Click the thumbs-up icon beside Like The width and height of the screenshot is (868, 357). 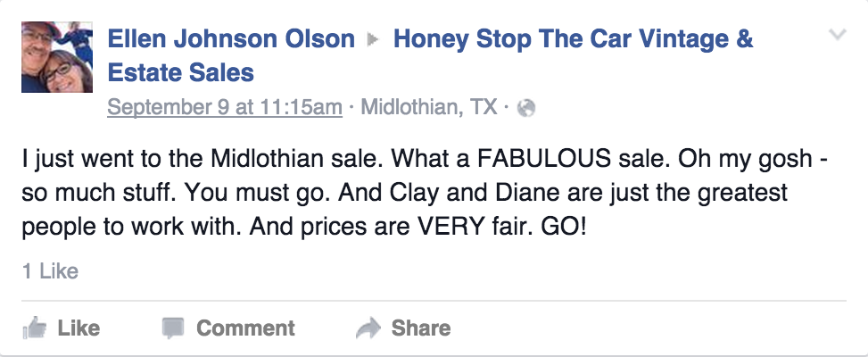35,328
